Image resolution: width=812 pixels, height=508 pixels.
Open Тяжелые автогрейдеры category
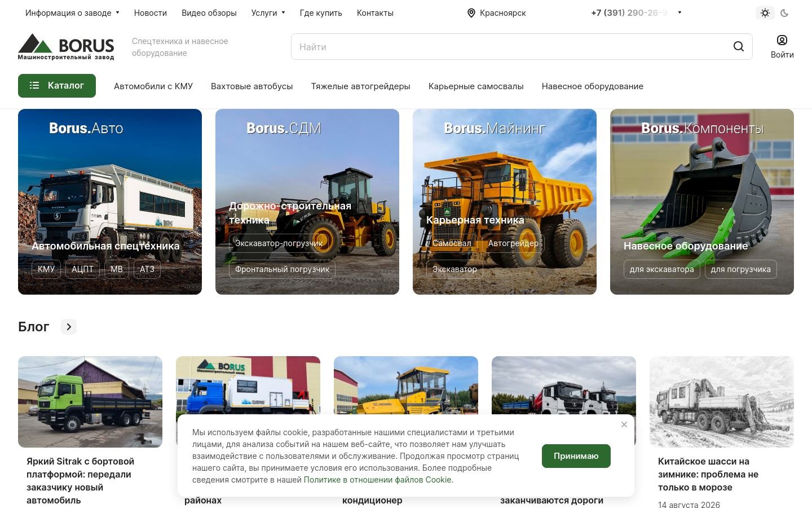pos(361,86)
